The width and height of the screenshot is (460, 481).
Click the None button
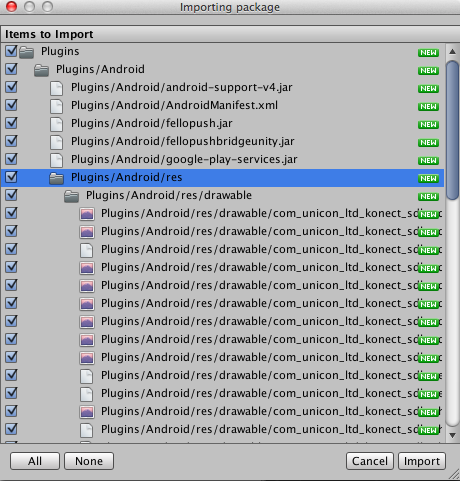pos(89,461)
